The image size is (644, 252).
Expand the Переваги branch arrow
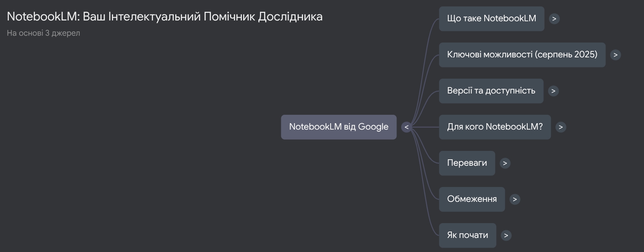coord(505,163)
